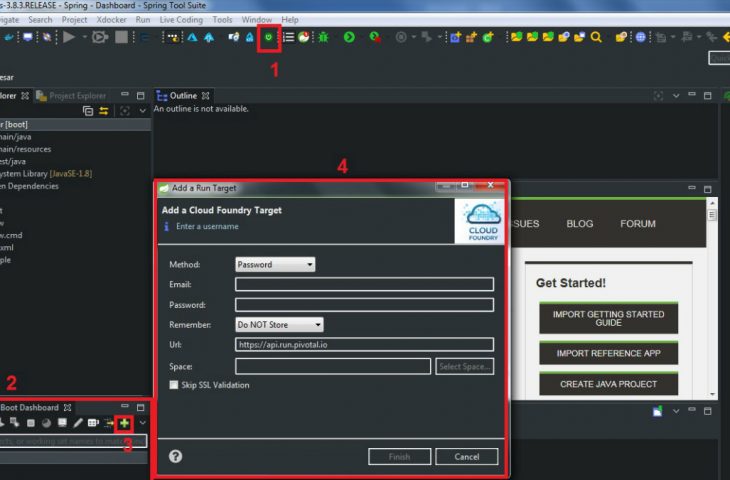The image size is (730, 480).
Task: Click IMPORT REFERENCE APP button
Action: [x=608, y=353]
